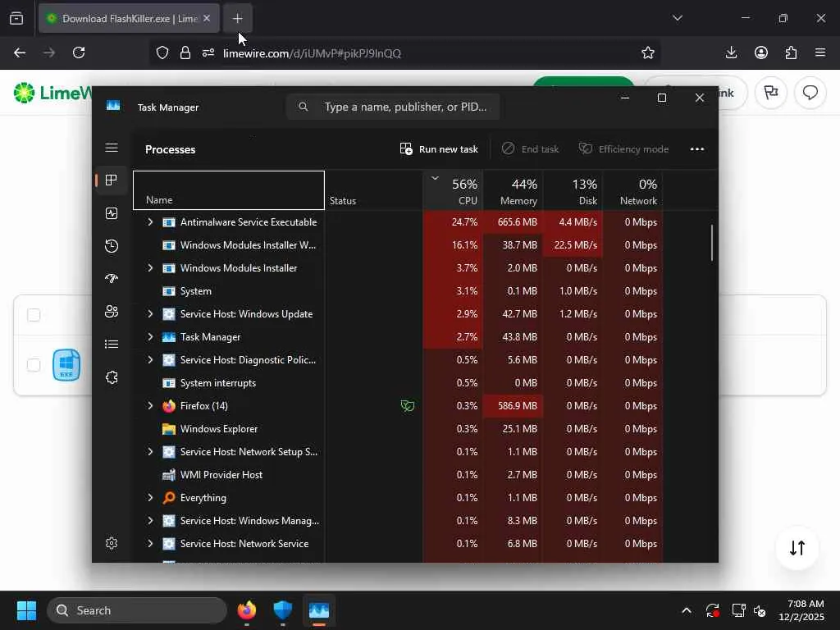This screenshot has height=630, width=840.
Task: Click Antimalware 665.6 MB memory cell
Action: [x=513, y=221]
